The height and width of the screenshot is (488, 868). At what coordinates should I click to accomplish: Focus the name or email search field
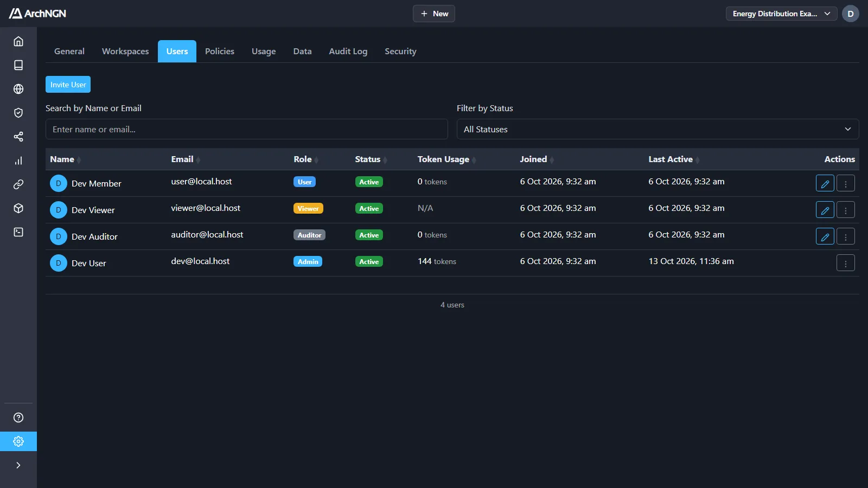click(x=247, y=129)
